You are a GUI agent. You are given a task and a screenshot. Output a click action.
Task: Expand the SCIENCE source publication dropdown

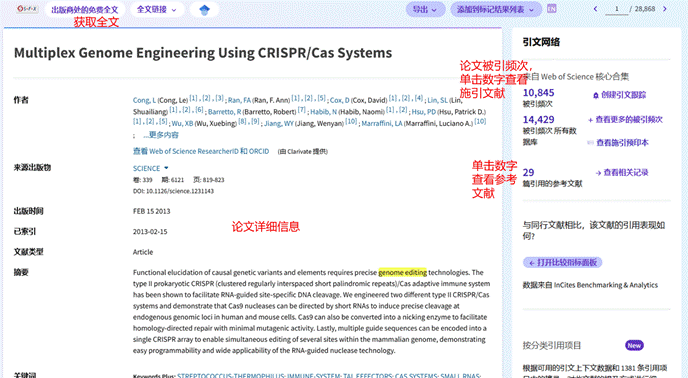tap(150, 168)
